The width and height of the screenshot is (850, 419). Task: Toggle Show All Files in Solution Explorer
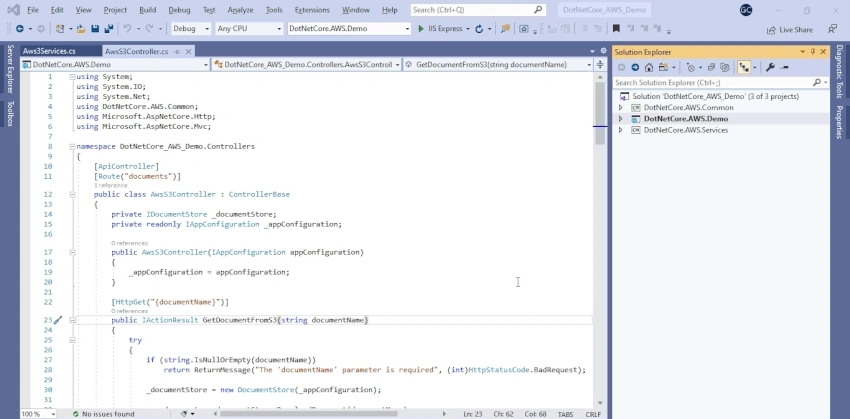725,68
